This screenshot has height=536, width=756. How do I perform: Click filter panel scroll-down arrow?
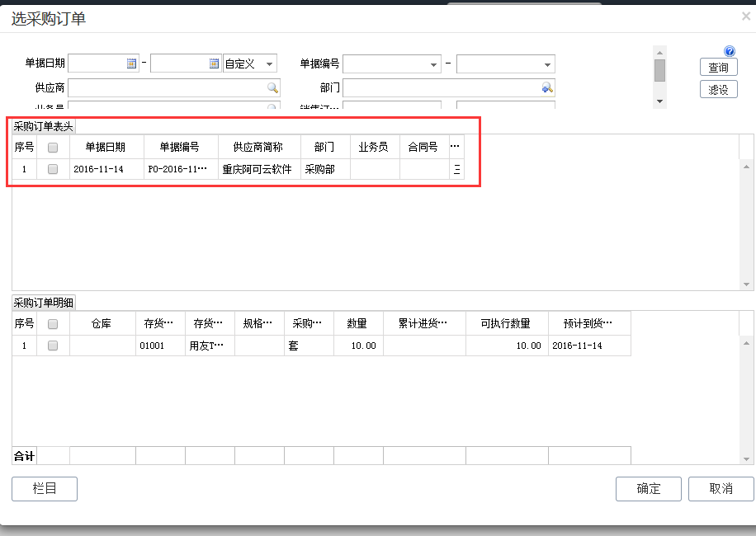659,101
